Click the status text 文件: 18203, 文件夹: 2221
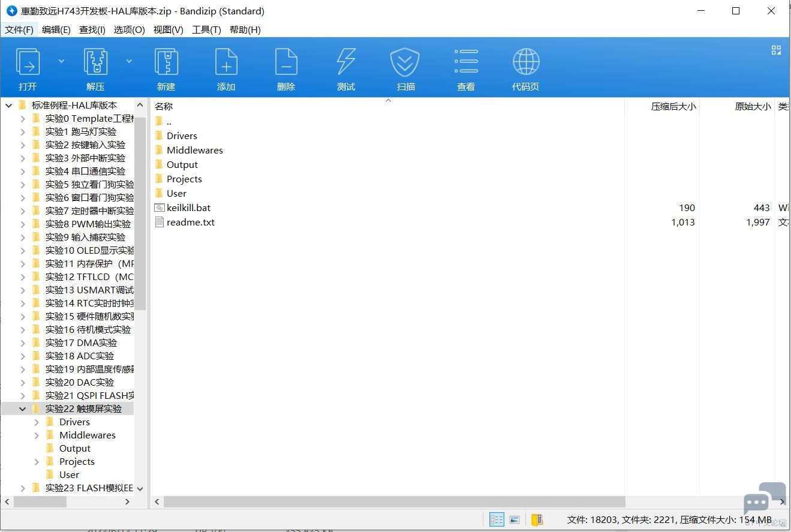This screenshot has width=791, height=532. pos(622,520)
